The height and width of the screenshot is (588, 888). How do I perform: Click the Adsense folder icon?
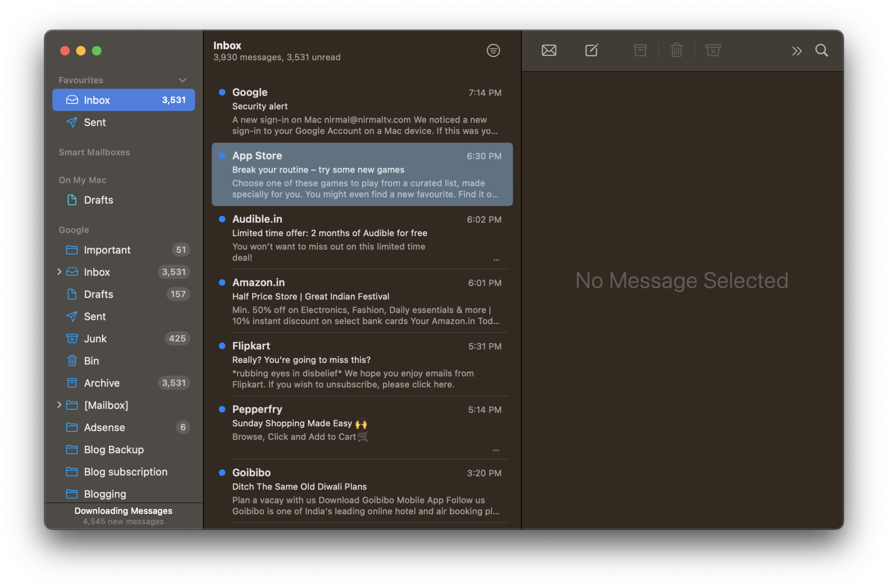tap(72, 427)
